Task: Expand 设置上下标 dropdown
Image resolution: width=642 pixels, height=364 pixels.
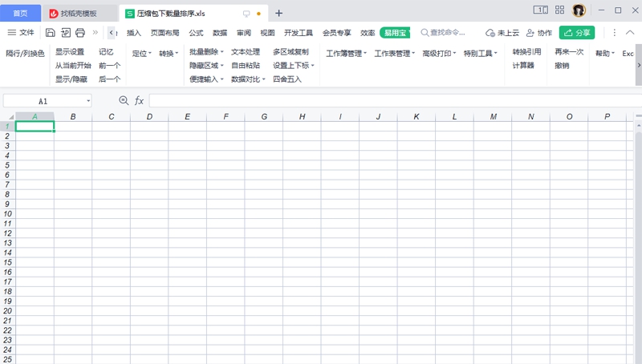Action: click(294, 66)
